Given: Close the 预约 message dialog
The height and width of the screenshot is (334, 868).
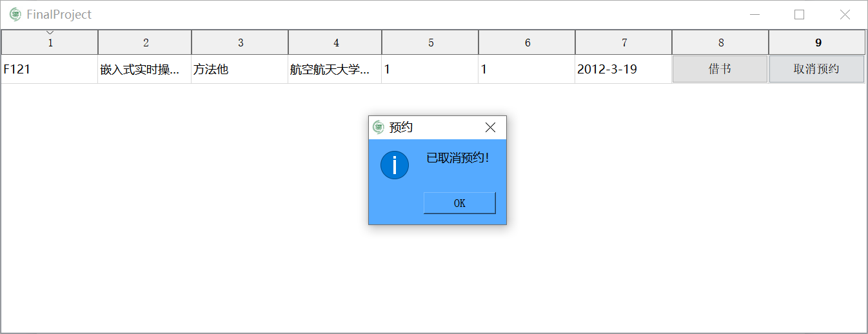Looking at the screenshot, I should 490,128.
